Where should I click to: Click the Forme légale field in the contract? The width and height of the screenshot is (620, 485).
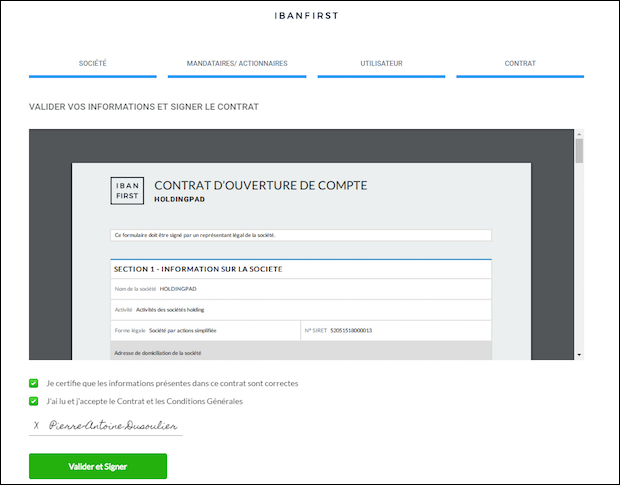pos(204,330)
